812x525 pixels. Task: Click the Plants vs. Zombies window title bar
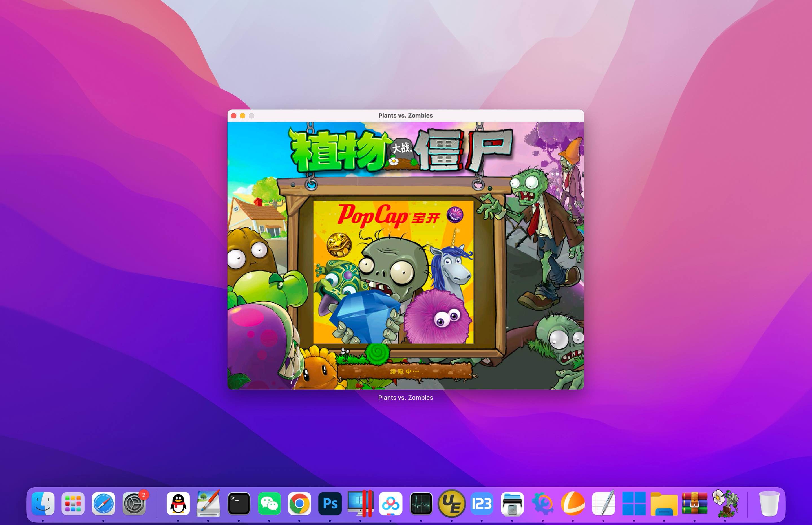pyautogui.click(x=405, y=116)
